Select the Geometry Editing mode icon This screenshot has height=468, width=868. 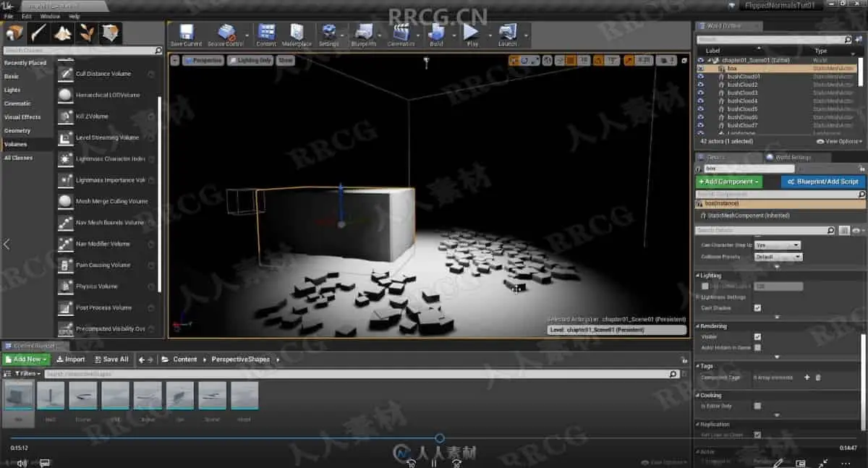111,33
